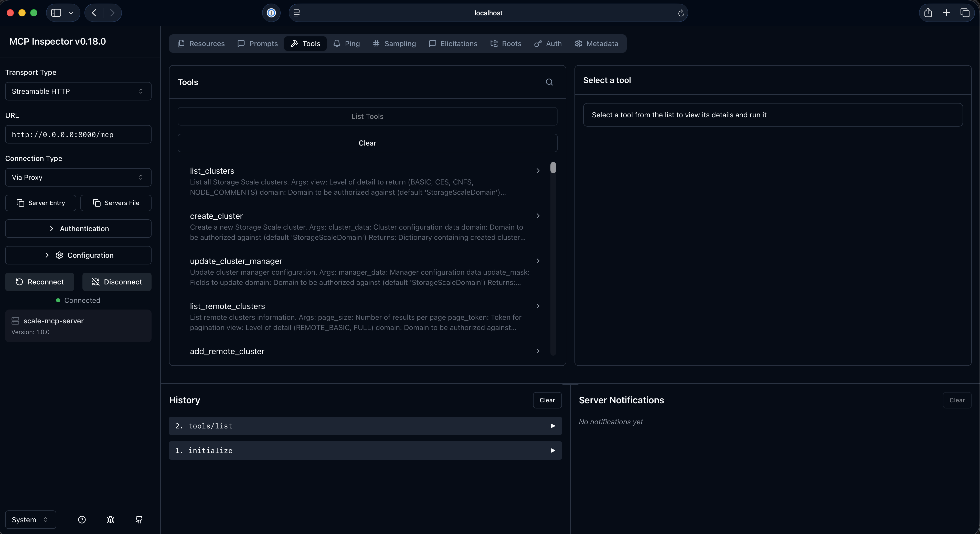980x534 pixels.
Task: Select the list_remote_clusters tool name
Action: tap(228, 306)
